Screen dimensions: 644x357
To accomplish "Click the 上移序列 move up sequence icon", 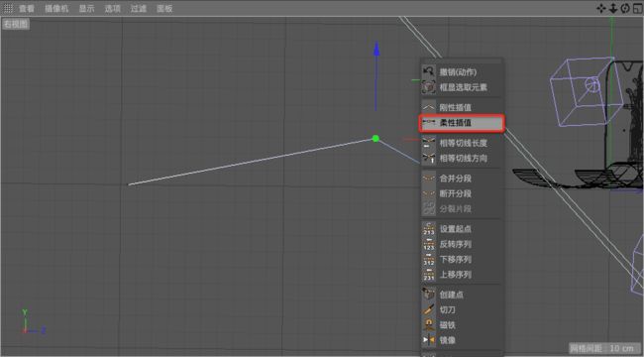I will click(x=429, y=275).
